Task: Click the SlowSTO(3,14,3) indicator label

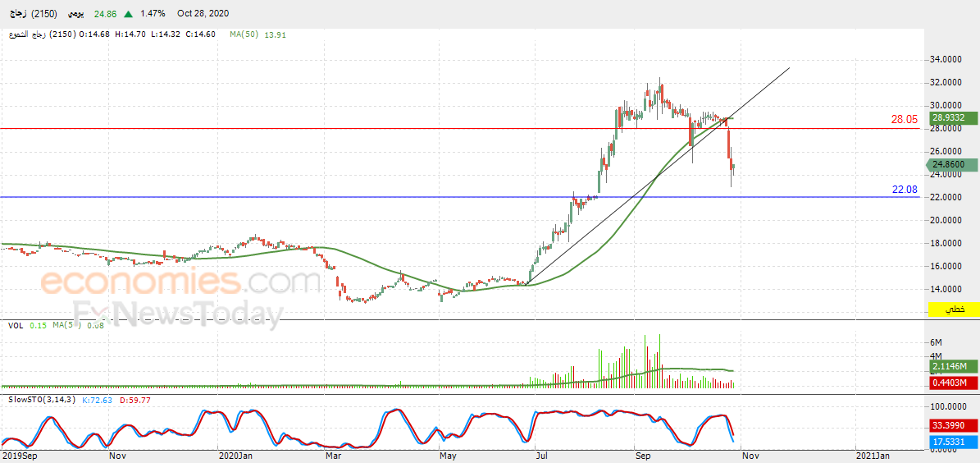Action: tap(42, 400)
